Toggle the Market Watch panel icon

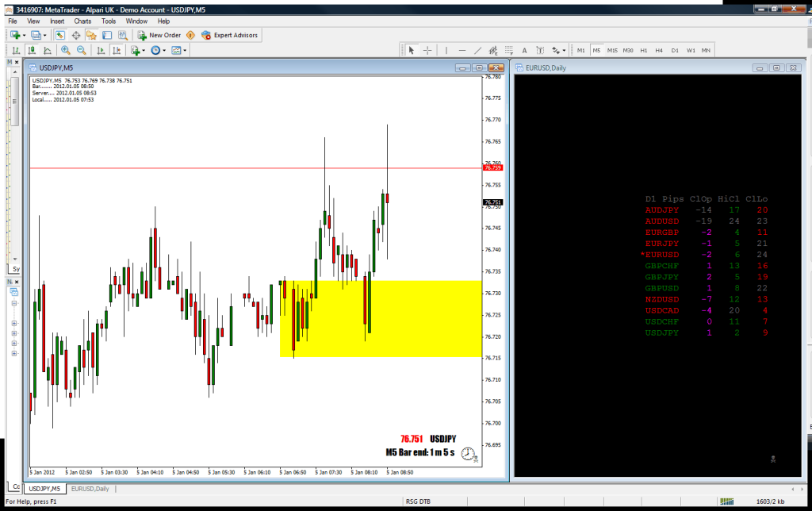pos(60,35)
